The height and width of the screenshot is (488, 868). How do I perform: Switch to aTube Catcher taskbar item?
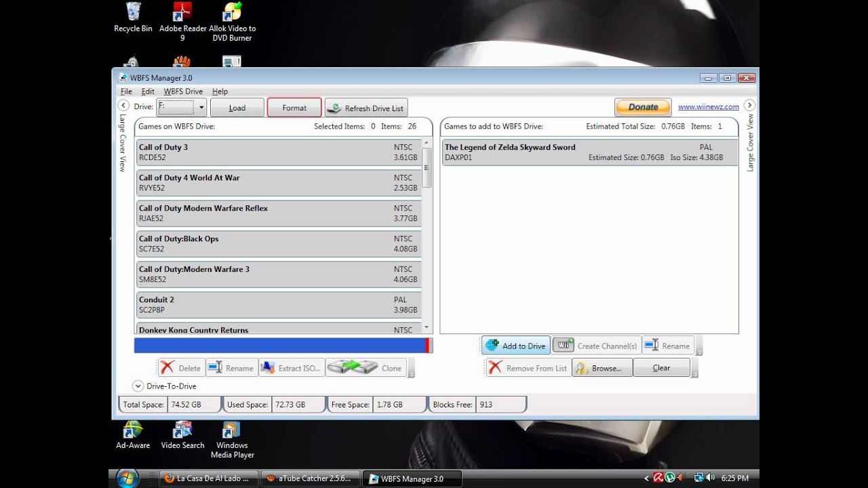click(x=311, y=479)
